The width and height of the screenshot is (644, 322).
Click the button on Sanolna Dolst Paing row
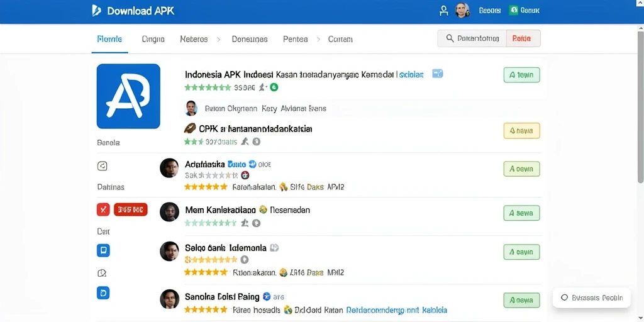pyautogui.click(x=521, y=300)
